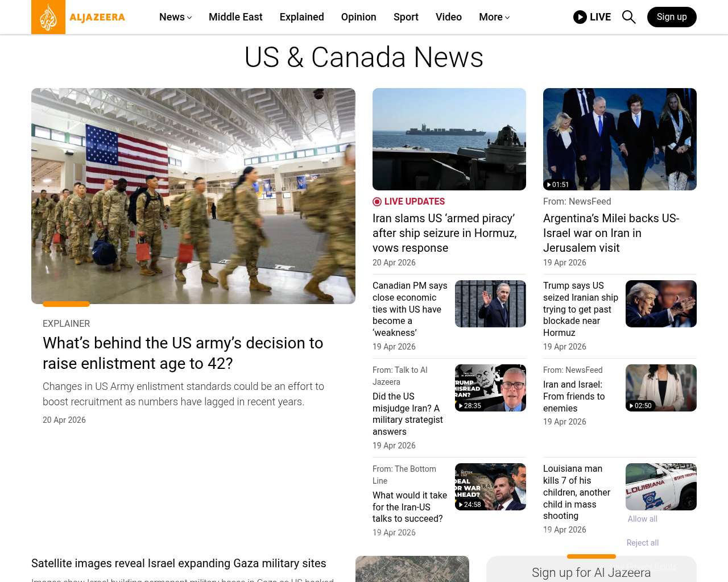
Task: Open the Canadian PM economic ties article
Action: 409,309
